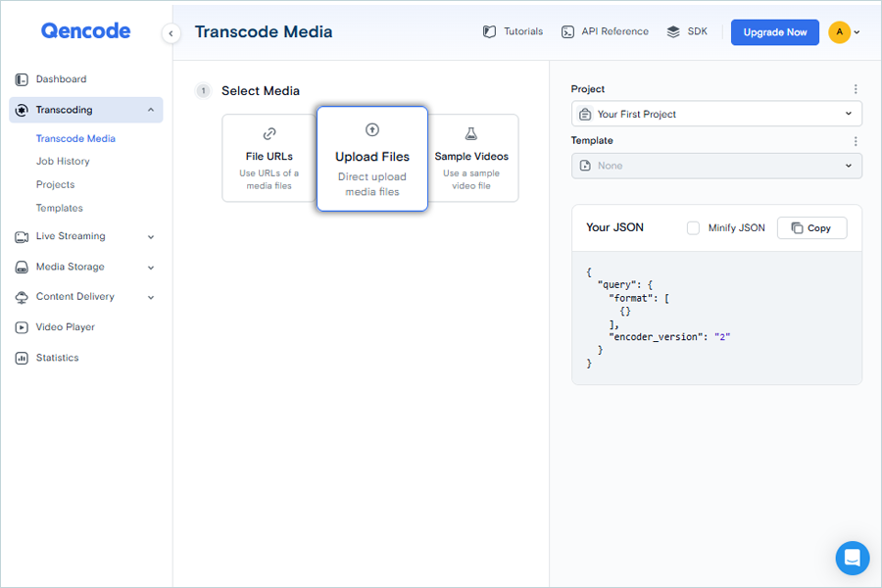Image resolution: width=882 pixels, height=588 pixels.
Task: Choose the Sample Videos option
Action: 471,158
